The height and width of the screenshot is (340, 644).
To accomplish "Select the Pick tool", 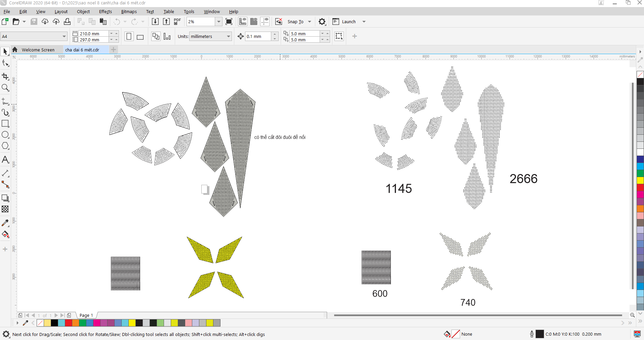I will 5,51.
